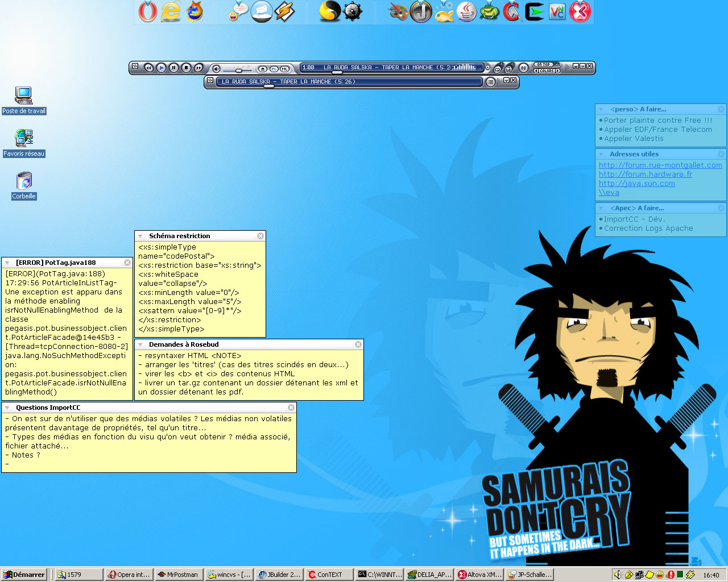Click the Winamp eject button
Screen dimensions: 728x582
262,69
